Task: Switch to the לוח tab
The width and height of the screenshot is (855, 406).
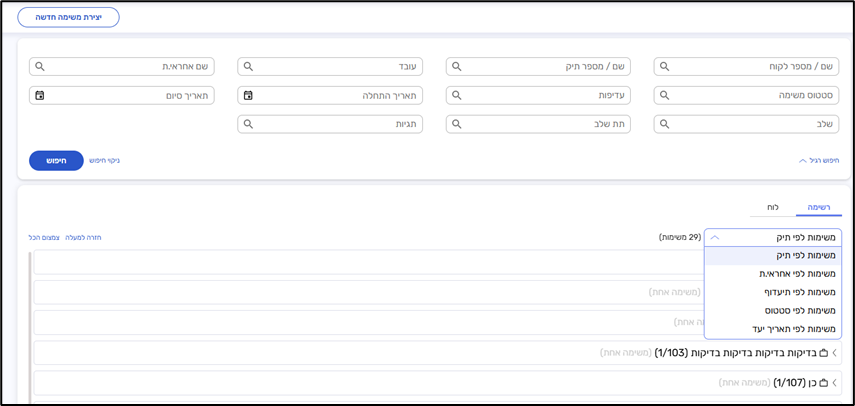Action: (773, 207)
